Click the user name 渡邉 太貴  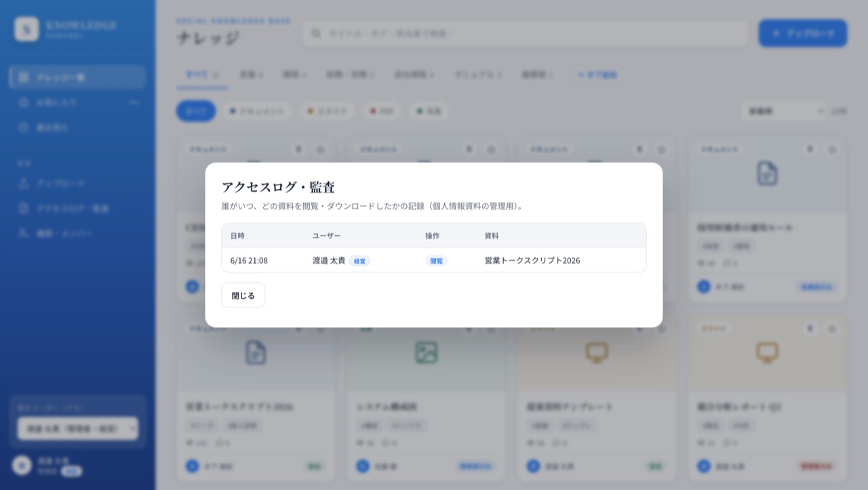click(329, 261)
